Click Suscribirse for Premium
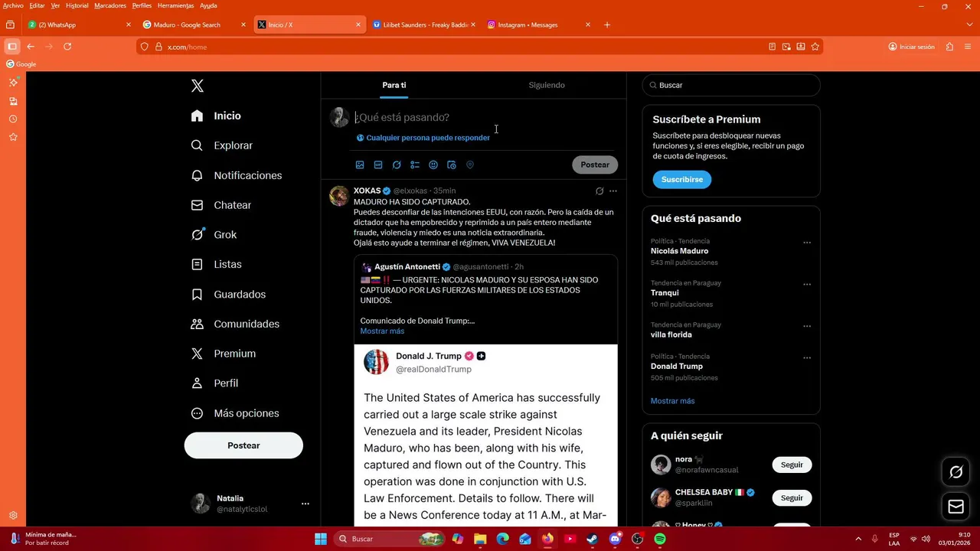The width and height of the screenshot is (980, 551). pos(682,179)
